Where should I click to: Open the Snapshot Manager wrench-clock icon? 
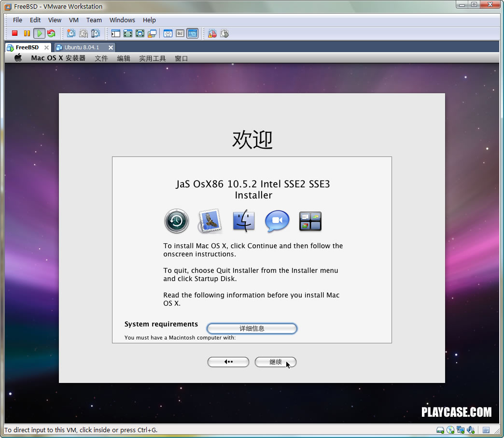[x=96, y=33]
